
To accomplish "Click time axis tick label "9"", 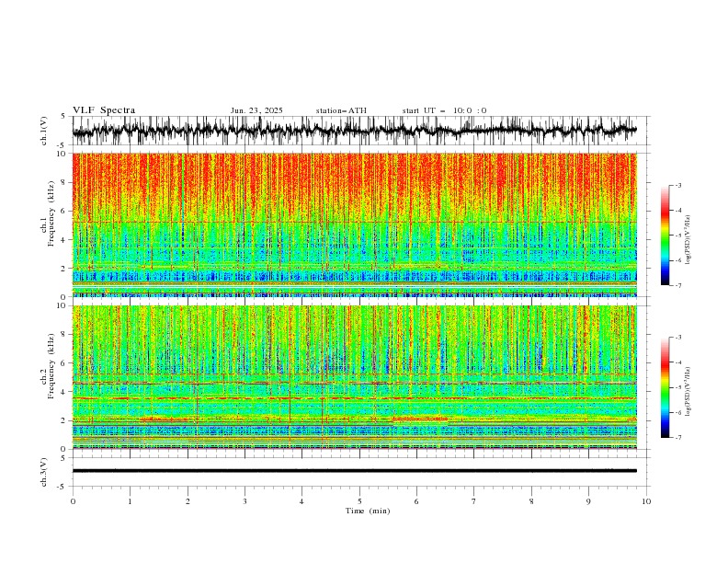I will pos(588,501).
